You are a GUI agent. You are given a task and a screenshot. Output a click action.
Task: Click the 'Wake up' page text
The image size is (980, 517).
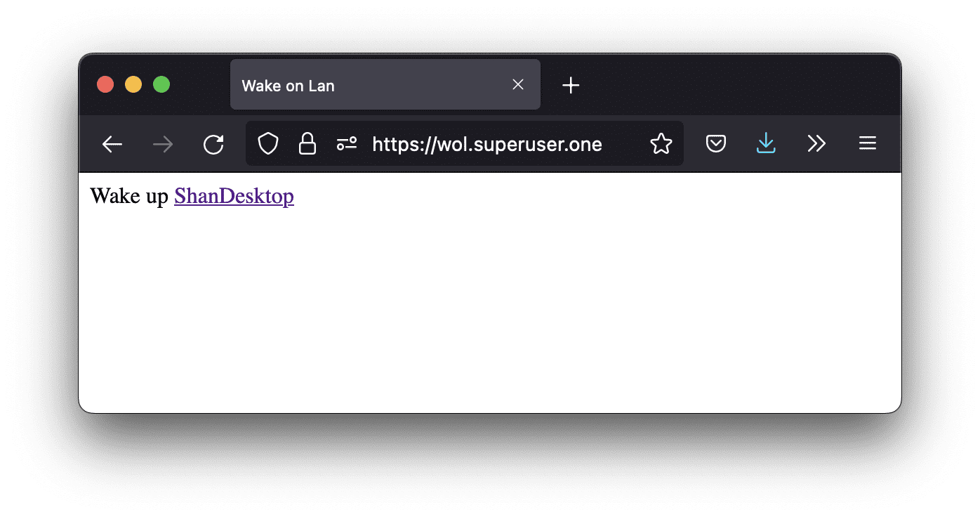click(129, 196)
